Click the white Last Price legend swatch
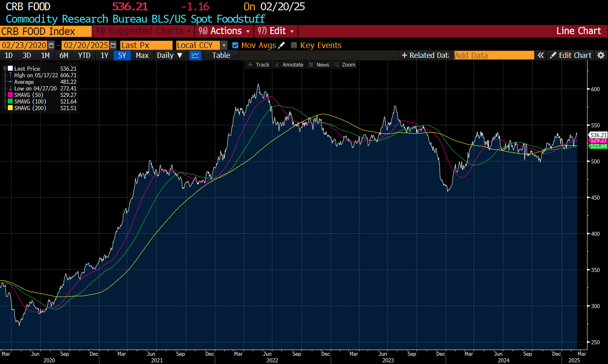Viewport: 608px width, 364px height. (10, 69)
